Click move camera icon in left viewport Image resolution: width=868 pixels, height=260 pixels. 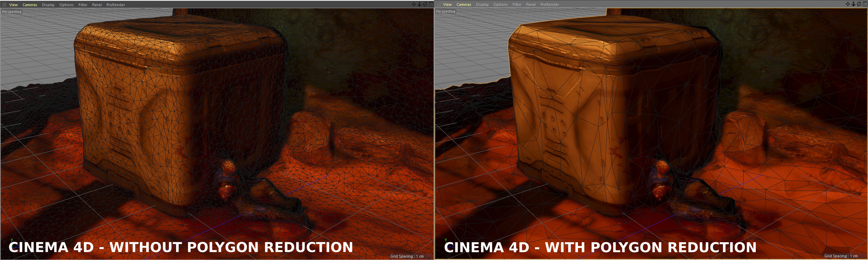pos(414,4)
